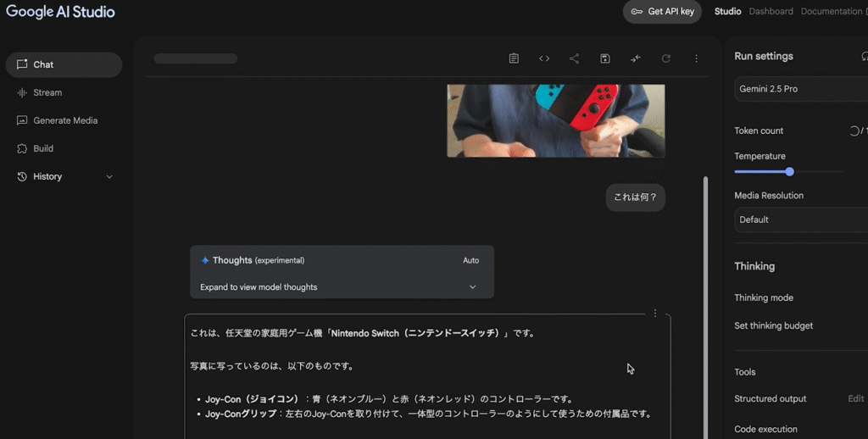Click the Tools section heading
868x439 pixels.
[744, 372]
